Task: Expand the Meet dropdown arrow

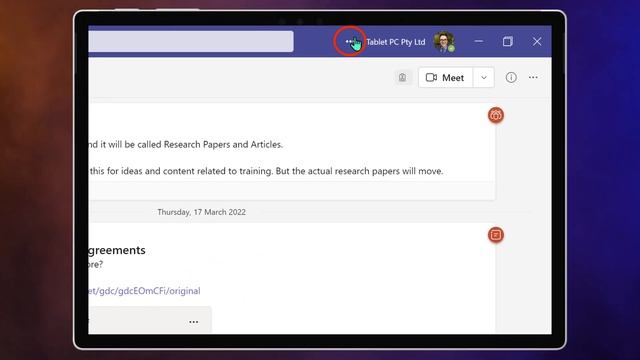Action: 484,78
